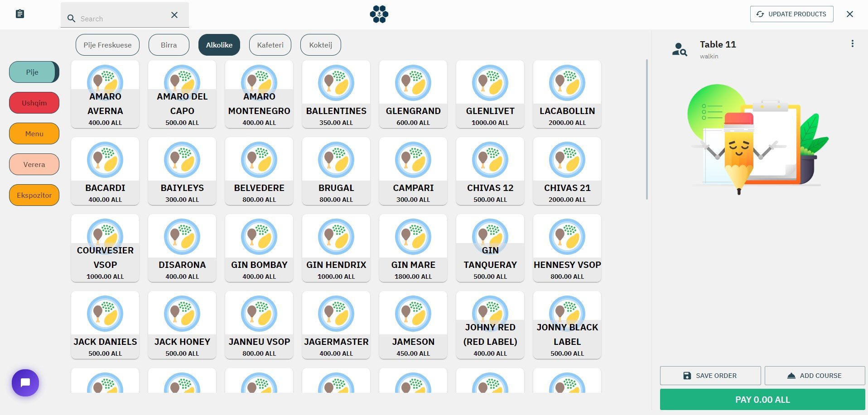This screenshot has width=868, height=415.
Task: Open the Kafeteri tab
Action: pos(270,45)
